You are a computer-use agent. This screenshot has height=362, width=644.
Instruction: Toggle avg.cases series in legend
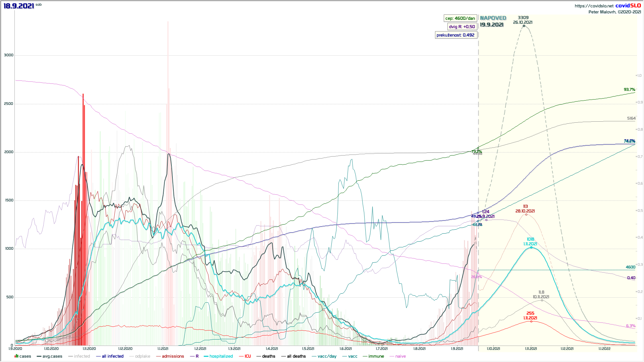click(x=52, y=356)
